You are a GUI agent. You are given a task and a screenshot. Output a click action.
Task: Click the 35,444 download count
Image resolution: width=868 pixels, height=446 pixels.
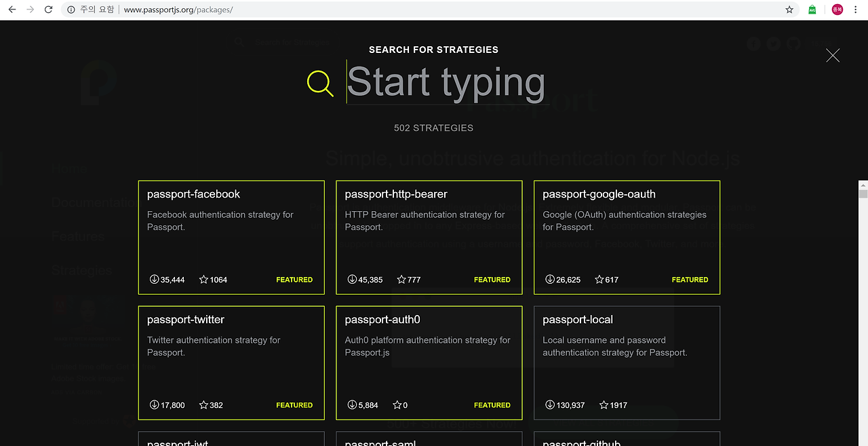coord(173,280)
